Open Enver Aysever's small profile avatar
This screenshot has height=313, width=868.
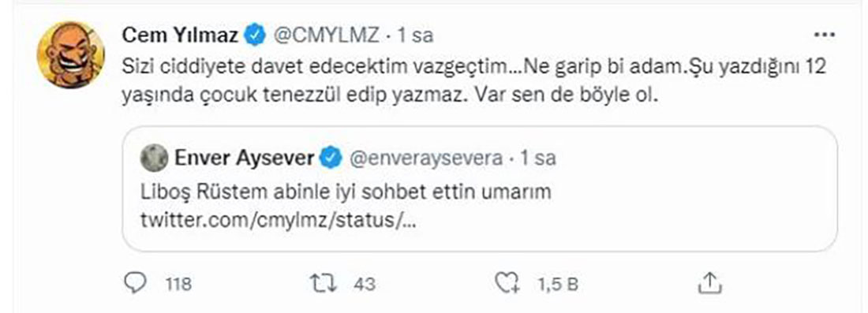153,159
